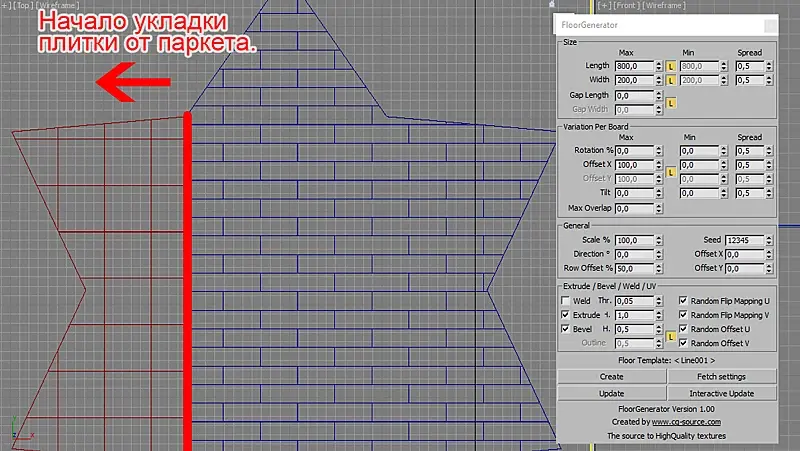Click the General Offset Y field
Screen dimensions: 800x451
click(x=744, y=268)
